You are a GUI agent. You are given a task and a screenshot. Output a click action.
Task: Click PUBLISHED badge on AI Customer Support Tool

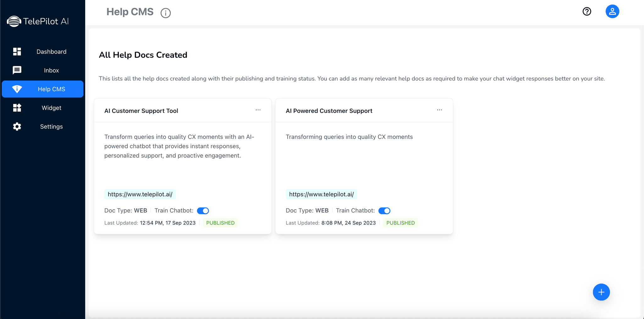[220, 223]
